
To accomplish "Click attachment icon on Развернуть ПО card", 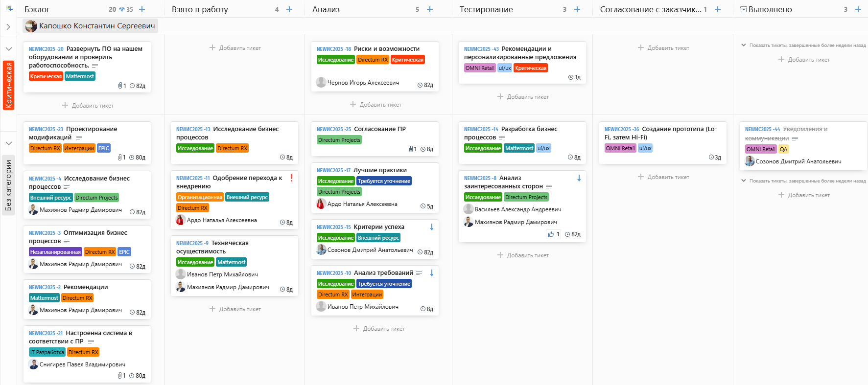I will [x=120, y=86].
